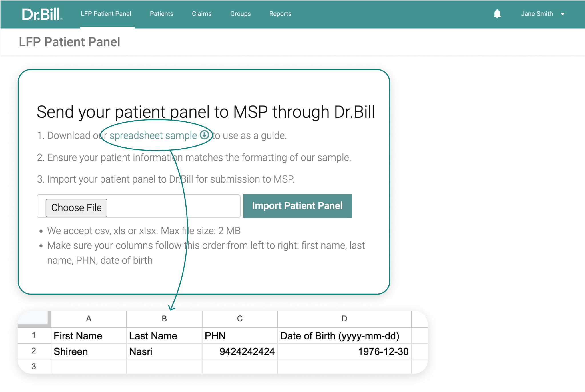Viewport: 585px width, 392px height.
Task: Click the download arrow icon beside spreadsheet sample
Action: tap(204, 135)
